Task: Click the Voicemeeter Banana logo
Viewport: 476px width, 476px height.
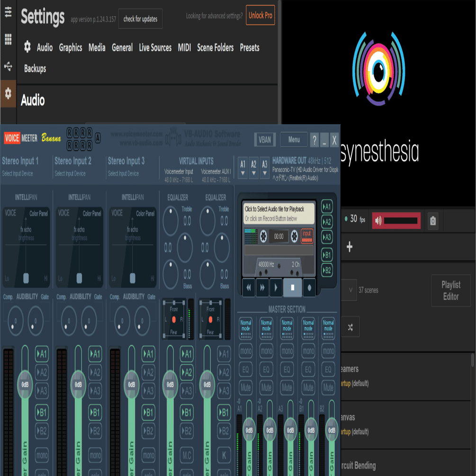Action: (32, 138)
